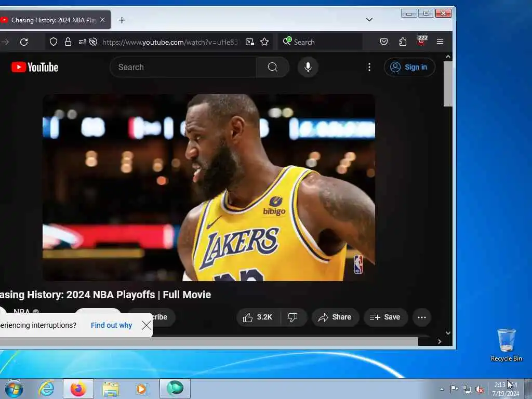Screen dimensions: 532x399
Task: Select the Chasing History: 2024 NBA tab
Action: tap(53, 20)
